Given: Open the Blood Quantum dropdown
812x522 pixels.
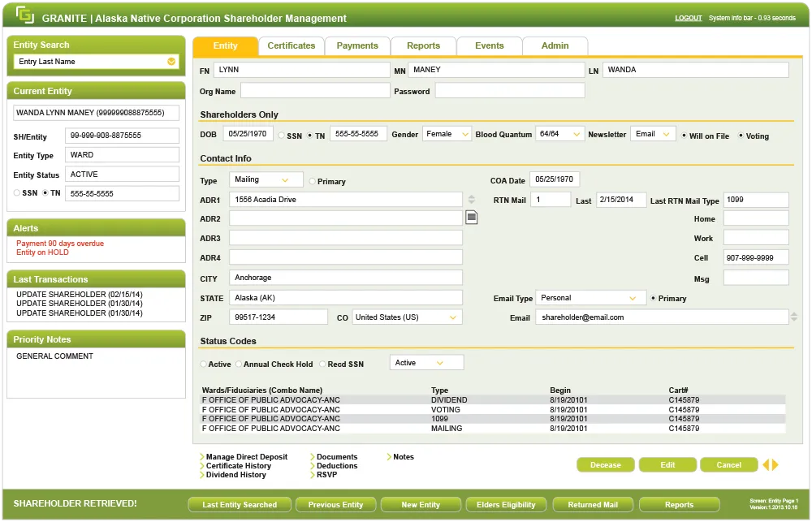Looking at the screenshot, I should tap(559, 134).
